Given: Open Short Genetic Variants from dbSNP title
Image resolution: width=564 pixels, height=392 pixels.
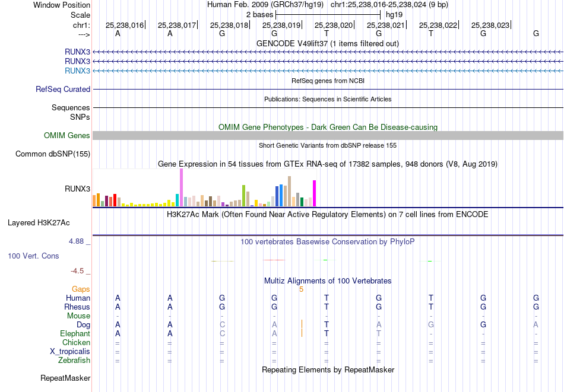Looking at the screenshot, I should click(328, 145).
